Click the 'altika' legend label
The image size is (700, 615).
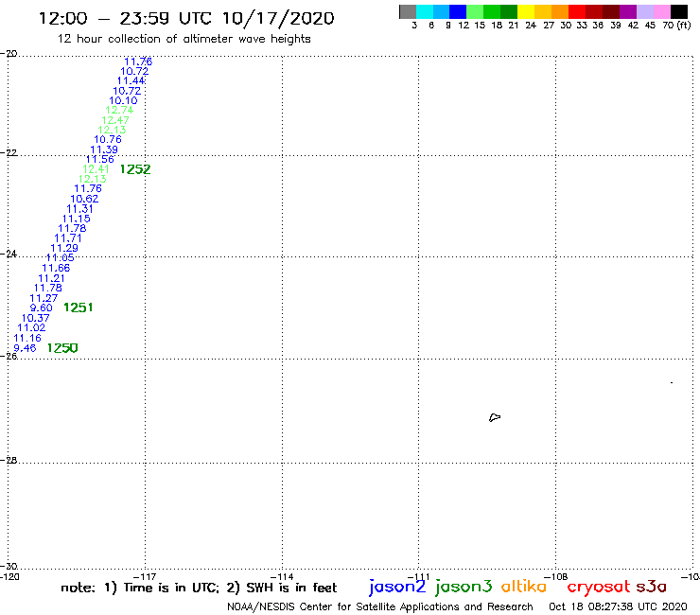click(x=524, y=587)
